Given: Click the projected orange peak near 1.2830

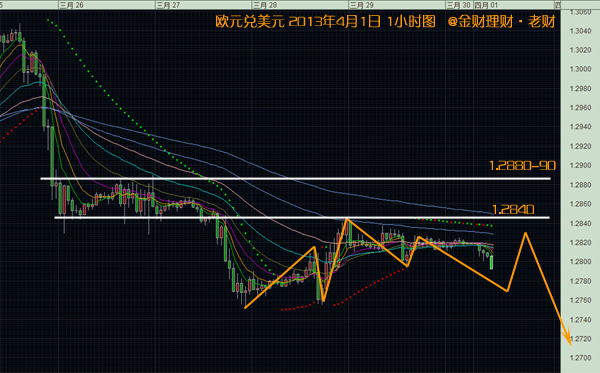Looking at the screenshot, I should click(x=526, y=233).
